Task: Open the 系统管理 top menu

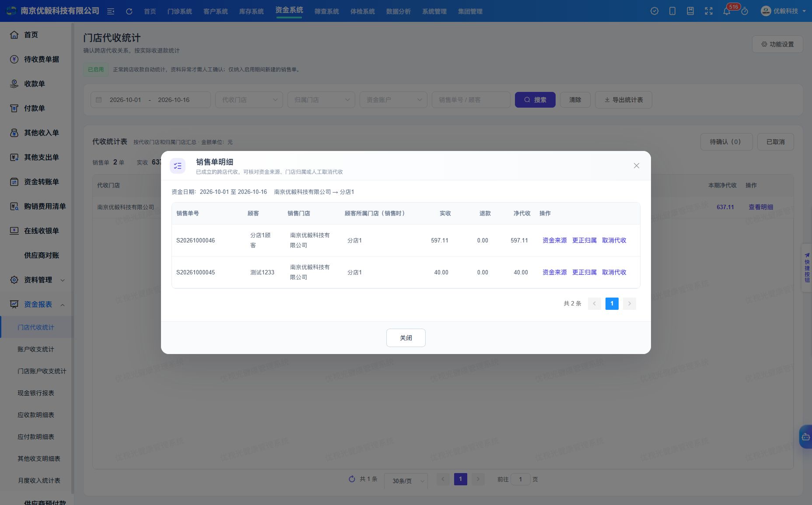Action: 434,11
